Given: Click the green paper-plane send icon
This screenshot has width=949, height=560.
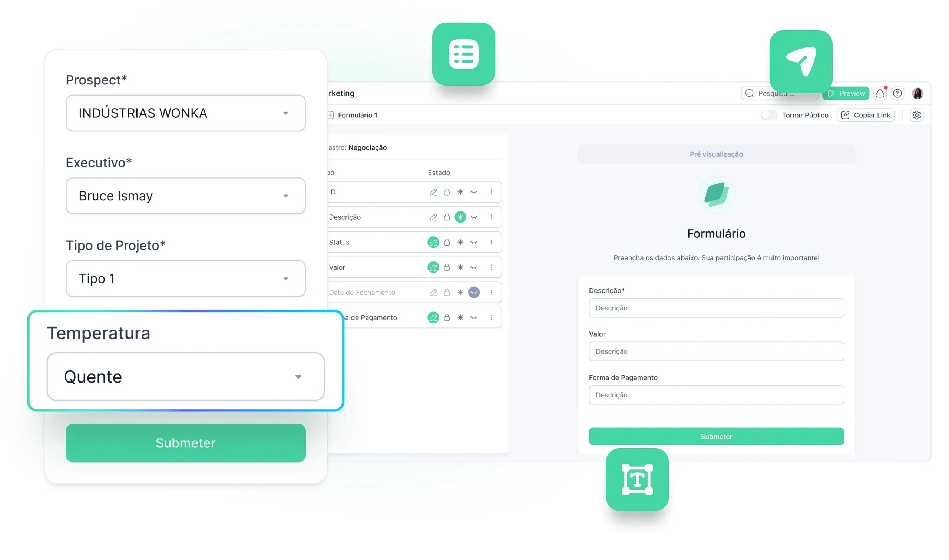Looking at the screenshot, I should 801,61.
